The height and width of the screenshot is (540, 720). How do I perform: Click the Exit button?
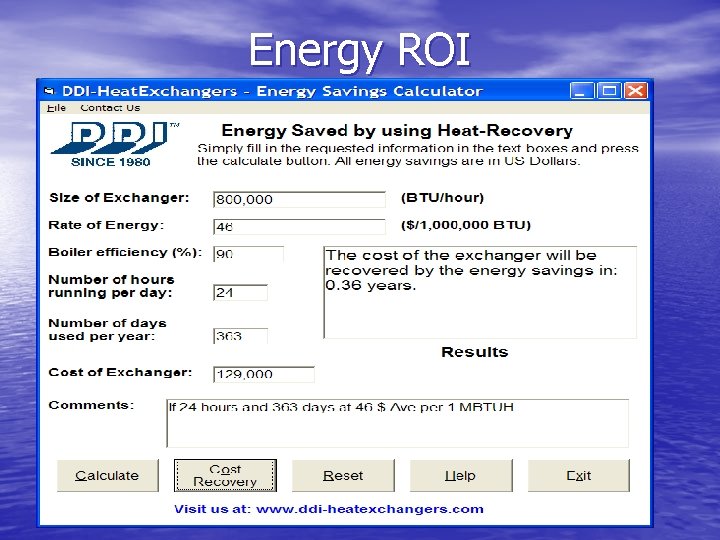pyautogui.click(x=579, y=475)
